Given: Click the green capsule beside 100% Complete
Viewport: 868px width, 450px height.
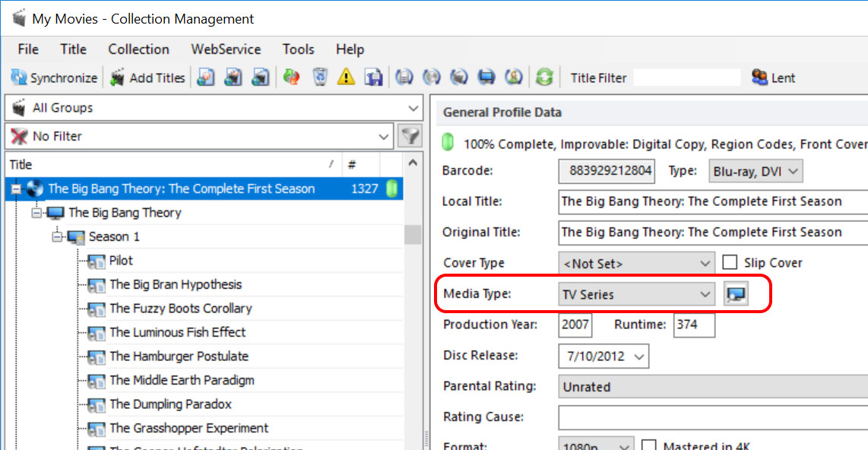Looking at the screenshot, I should pos(448,144).
